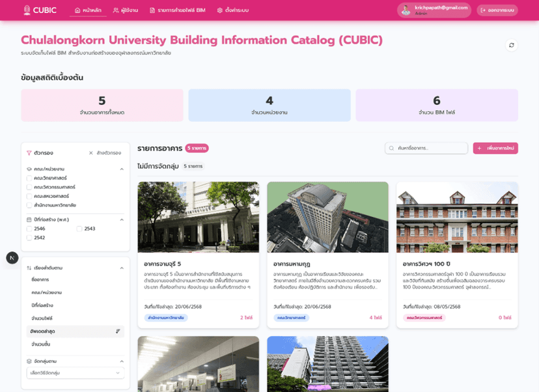Viewport: 539px width, 392px height.
Task: Click the pink total buildings stat card
Action: (x=102, y=105)
